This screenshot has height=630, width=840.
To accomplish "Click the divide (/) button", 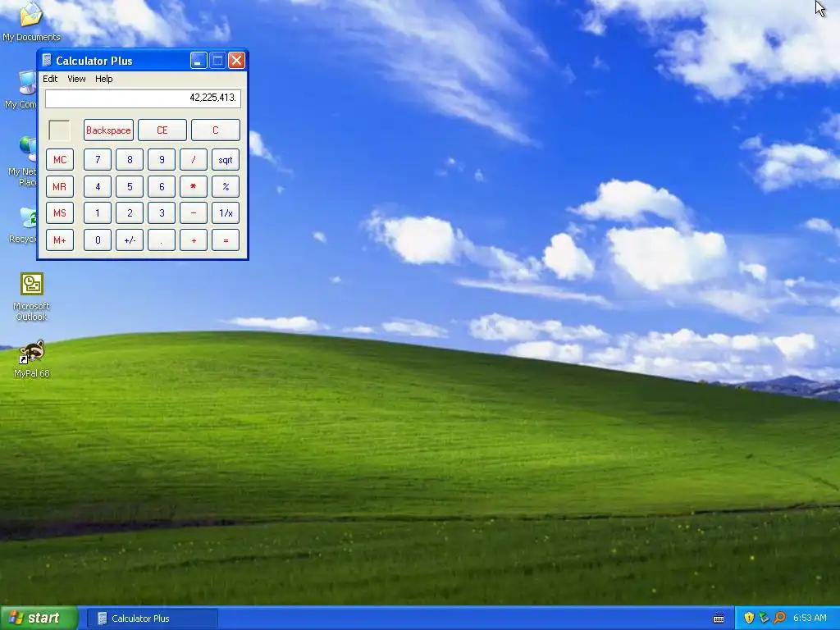I will pos(194,160).
